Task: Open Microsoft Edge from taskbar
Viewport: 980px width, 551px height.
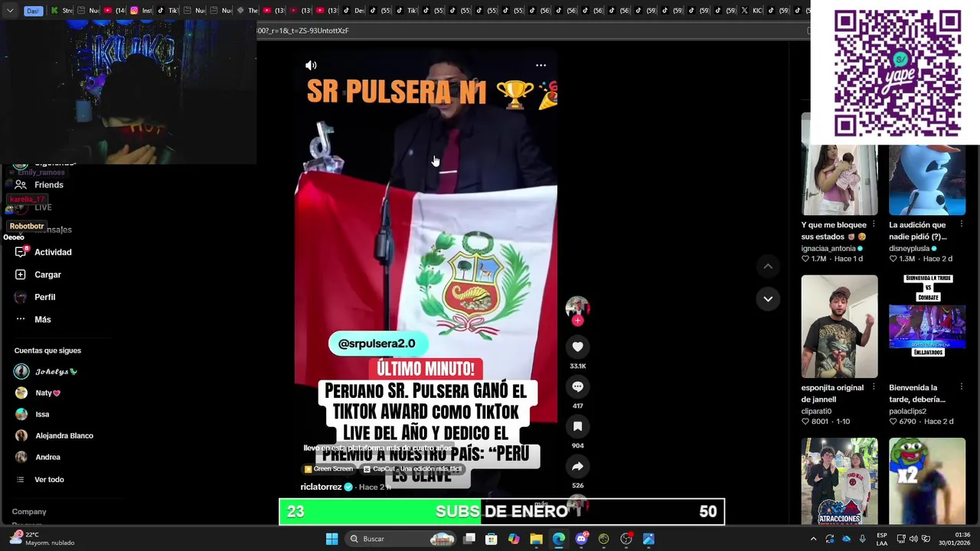Action: (x=559, y=539)
